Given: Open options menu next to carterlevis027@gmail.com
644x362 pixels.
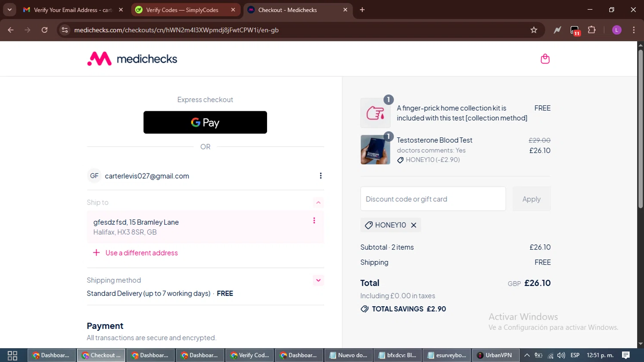Looking at the screenshot, I should [321, 176].
